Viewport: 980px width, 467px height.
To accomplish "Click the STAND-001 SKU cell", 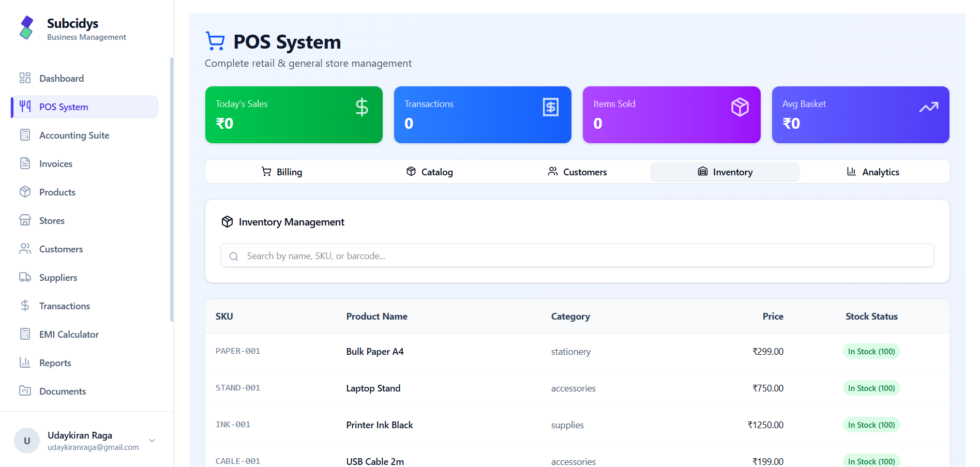I will [x=238, y=387].
